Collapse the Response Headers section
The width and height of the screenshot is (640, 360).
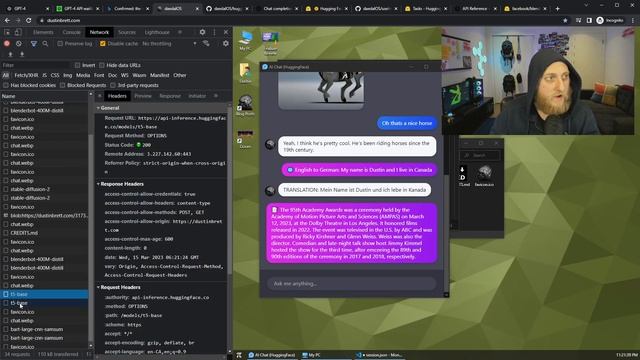coord(98,184)
